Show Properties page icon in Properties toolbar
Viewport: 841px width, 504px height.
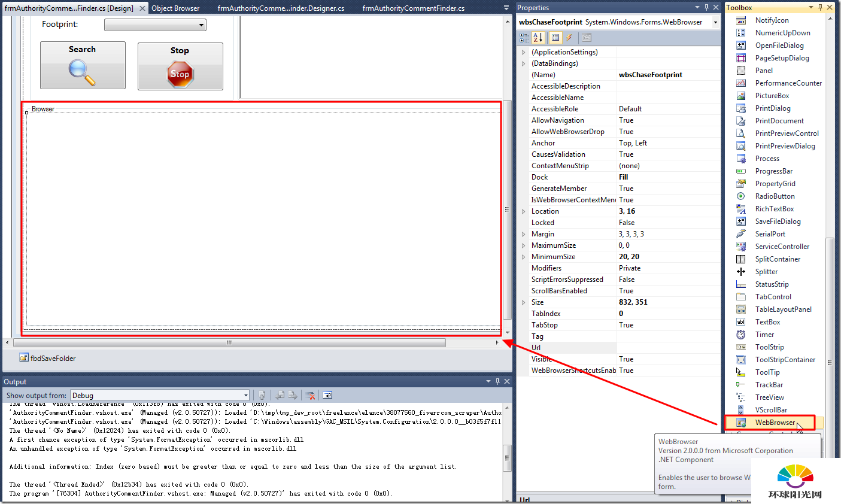[555, 38]
